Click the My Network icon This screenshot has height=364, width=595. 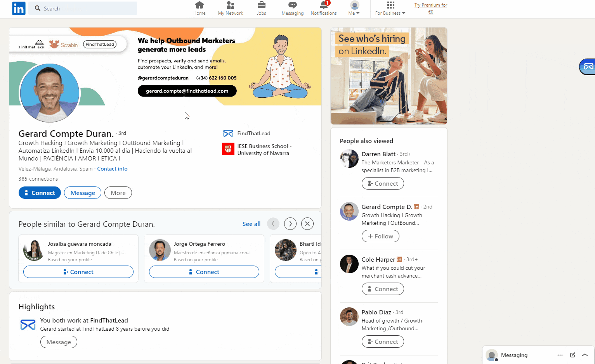(230, 6)
